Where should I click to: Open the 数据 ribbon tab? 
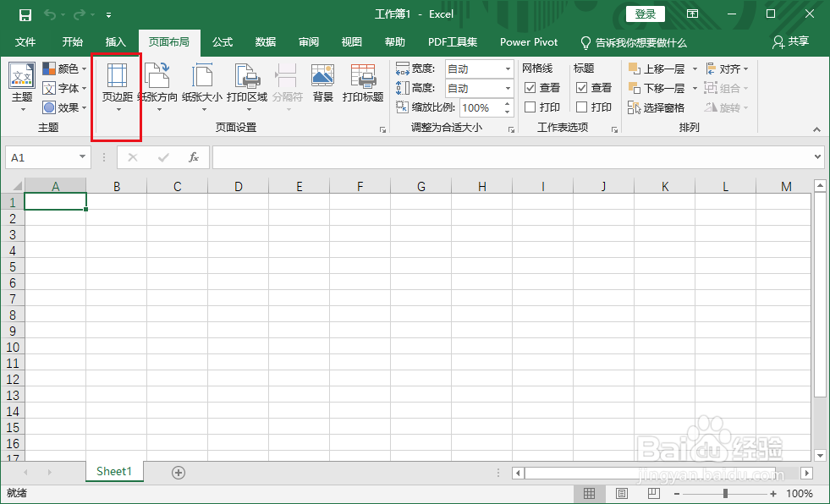point(265,42)
